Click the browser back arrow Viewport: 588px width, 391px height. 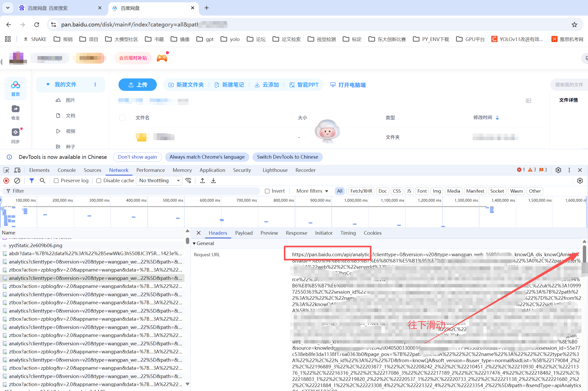(9, 25)
